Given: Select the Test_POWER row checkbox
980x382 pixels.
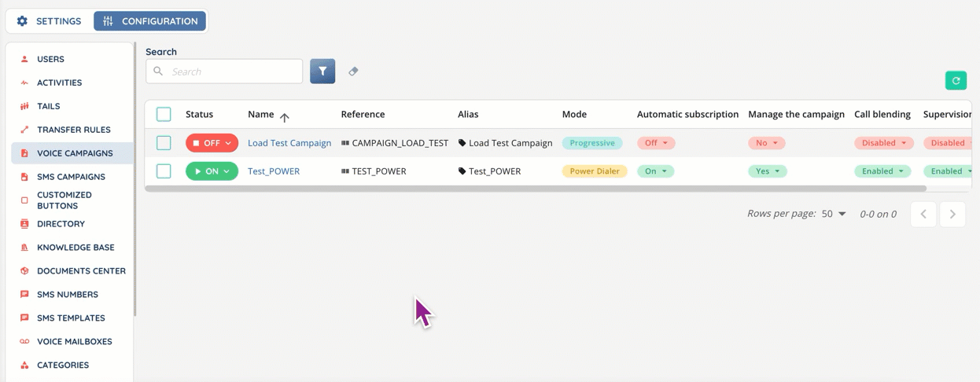Looking at the screenshot, I should tap(164, 171).
